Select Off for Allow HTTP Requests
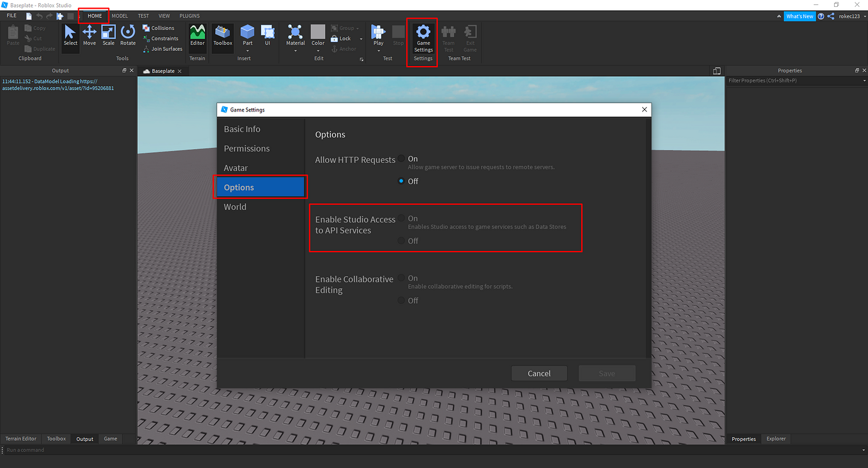 tap(401, 181)
